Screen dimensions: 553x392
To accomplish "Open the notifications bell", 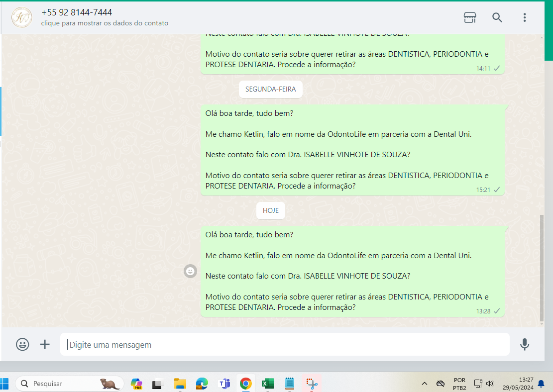I will pyautogui.click(x=541, y=384).
